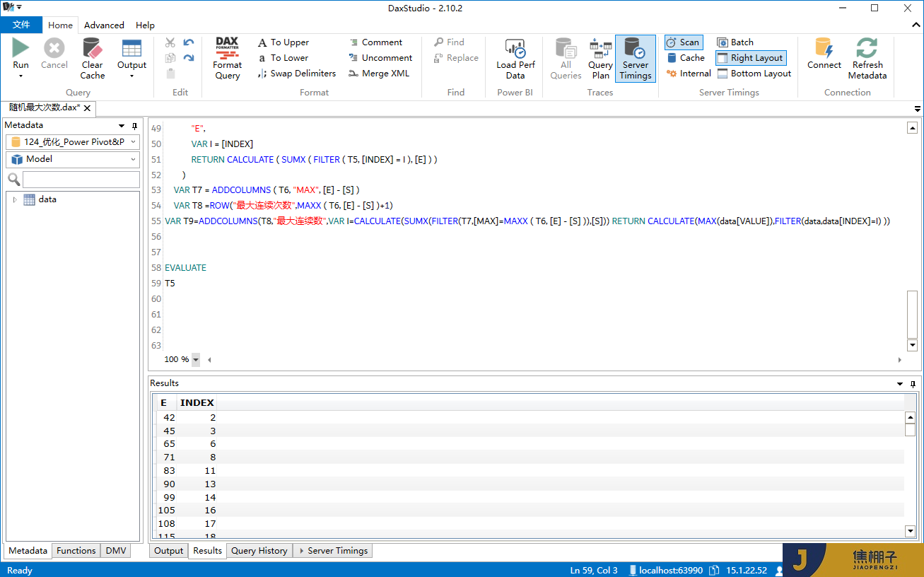Click localhost:63990 in the status bar
Screen dimensions: 924x577
point(665,571)
